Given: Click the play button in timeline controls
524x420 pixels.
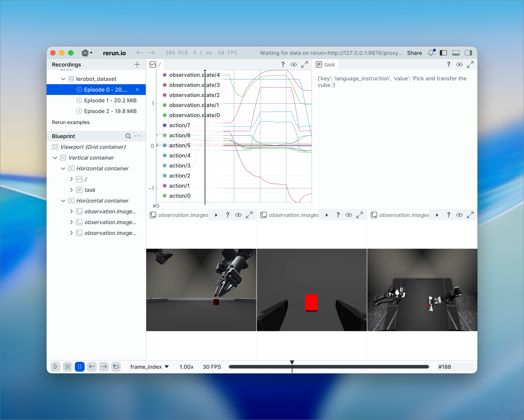Looking at the screenshot, I should point(55,366).
